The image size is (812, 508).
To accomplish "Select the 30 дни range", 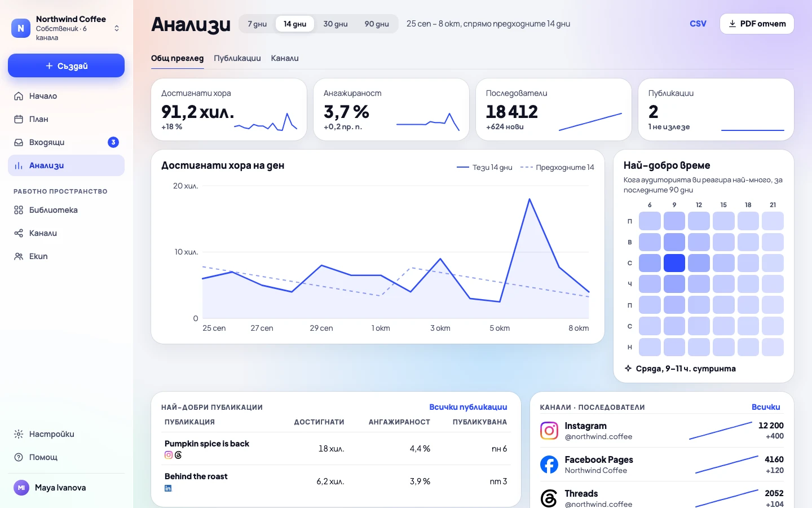I will click(336, 24).
